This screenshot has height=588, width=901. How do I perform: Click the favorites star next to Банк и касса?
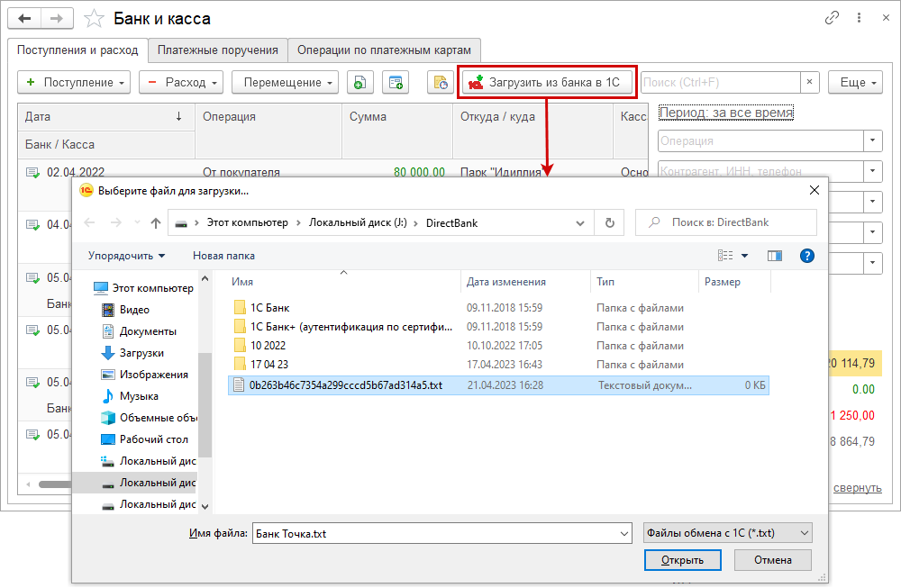(93, 19)
